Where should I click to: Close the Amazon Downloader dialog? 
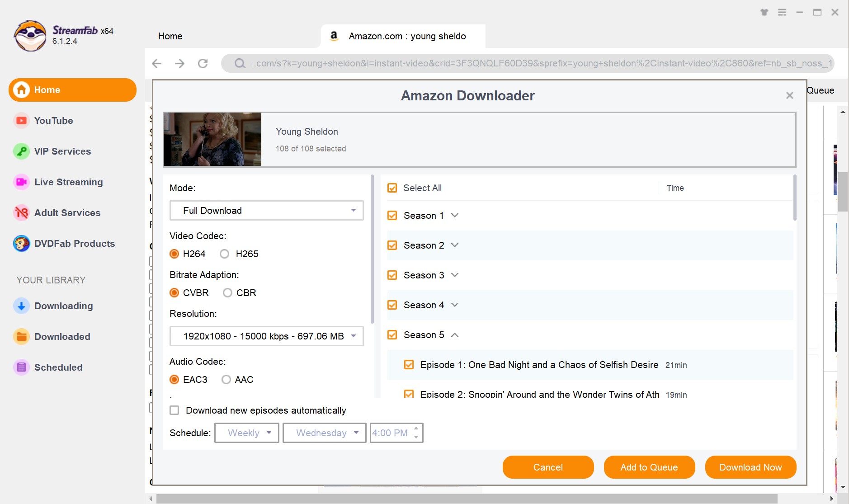[x=790, y=95]
